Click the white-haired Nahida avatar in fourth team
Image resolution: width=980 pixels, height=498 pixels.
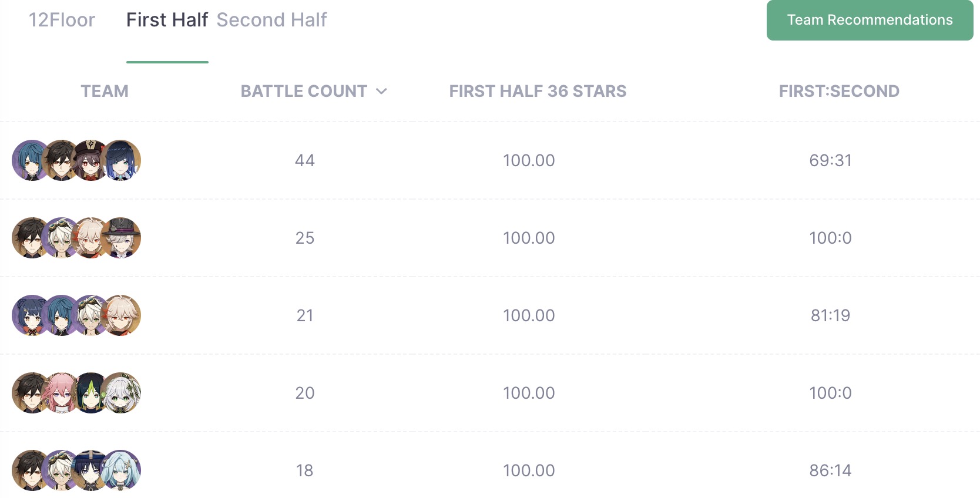tap(120, 393)
